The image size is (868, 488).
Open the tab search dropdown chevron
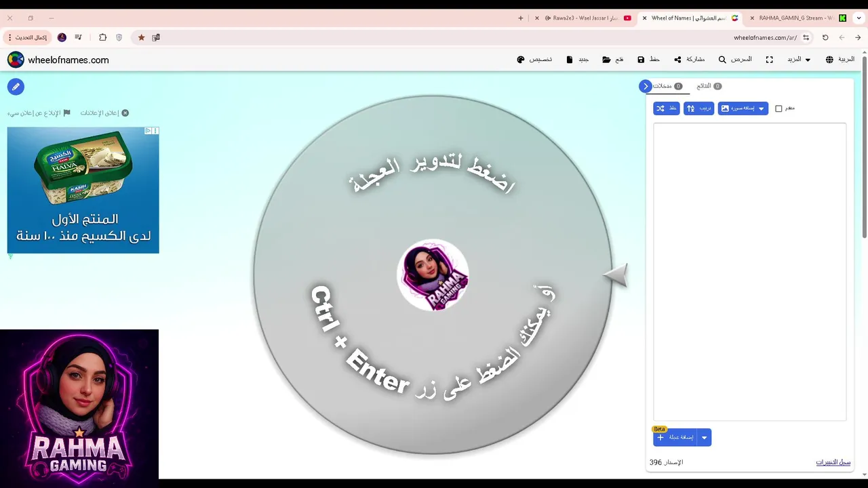[x=859, y=18]
